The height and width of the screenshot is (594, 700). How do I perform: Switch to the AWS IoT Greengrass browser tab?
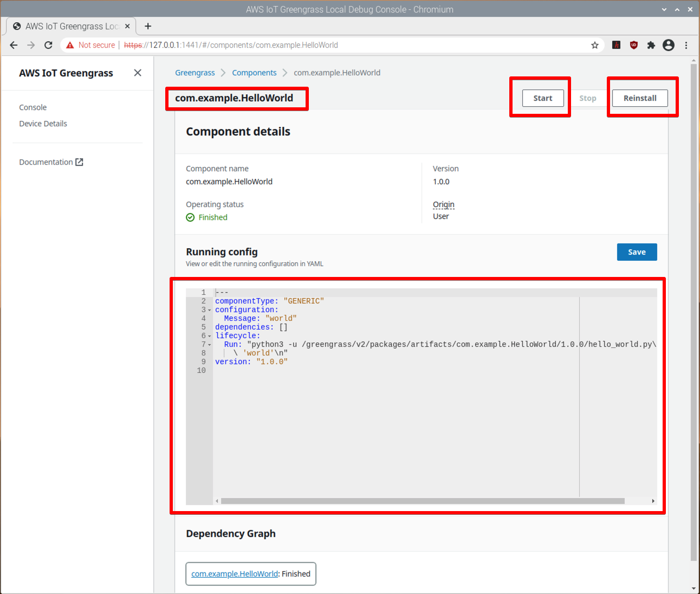tap(65, 25)
